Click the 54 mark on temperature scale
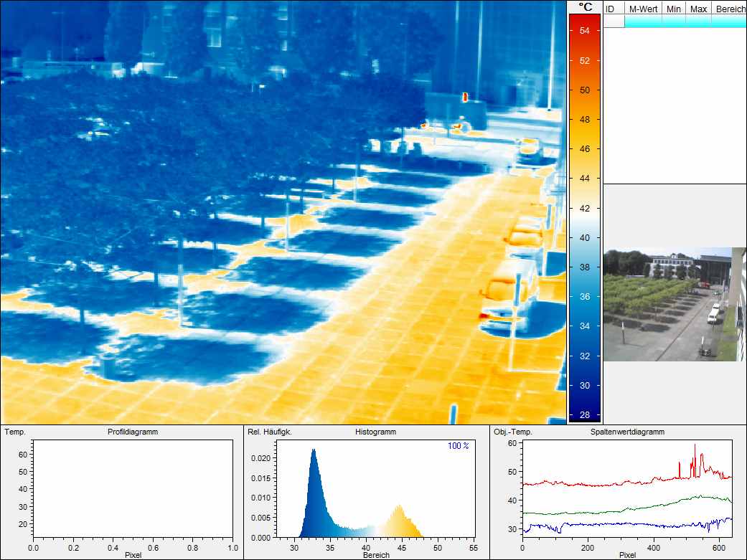 point(586,31)
